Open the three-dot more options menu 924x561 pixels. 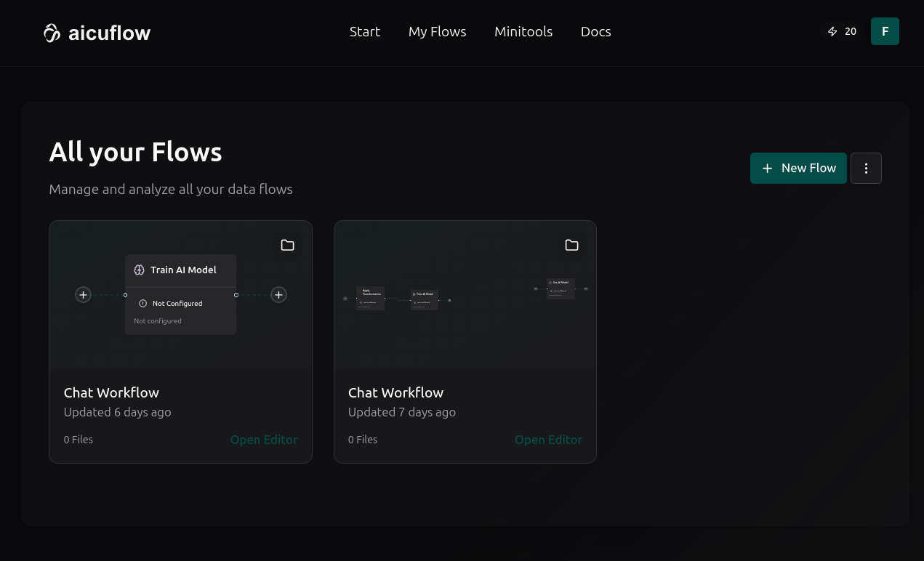[866, 168]
